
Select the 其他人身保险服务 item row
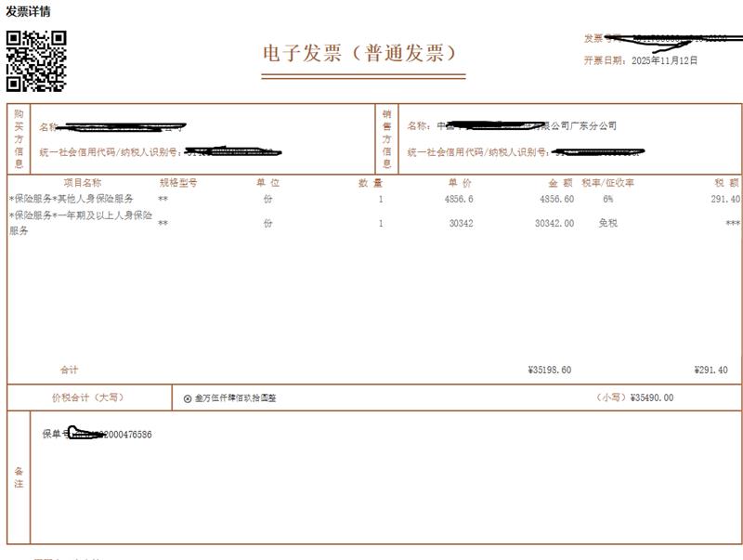click(72, 199)
